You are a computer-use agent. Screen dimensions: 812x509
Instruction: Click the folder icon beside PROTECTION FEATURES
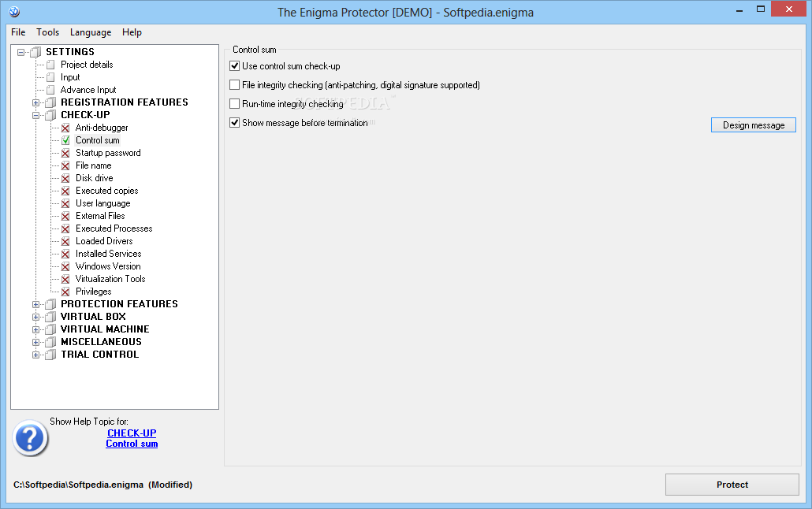tap(50, 304)
